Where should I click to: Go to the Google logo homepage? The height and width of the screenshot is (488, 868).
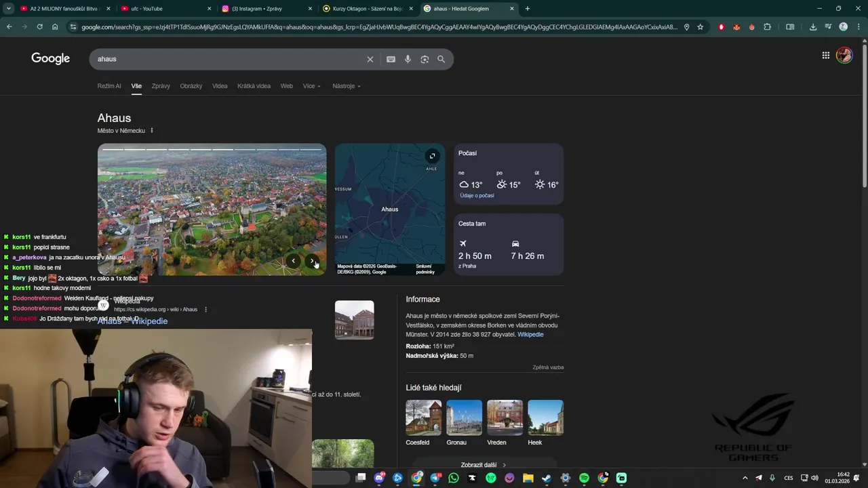51,58
